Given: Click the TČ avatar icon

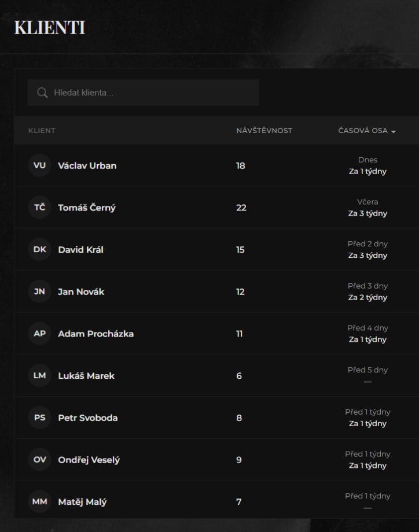Looking at the screenshot, I should click(x=39, y=208).
